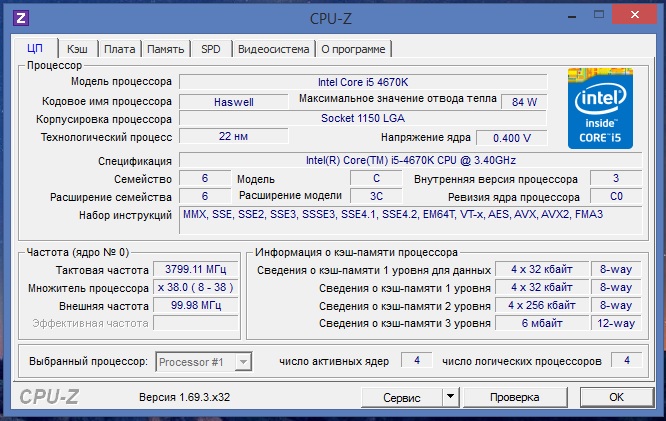
Task: Click the x 38.0 ( 8 - 38 ) multiplier
Action: click(x=196, y=287)
